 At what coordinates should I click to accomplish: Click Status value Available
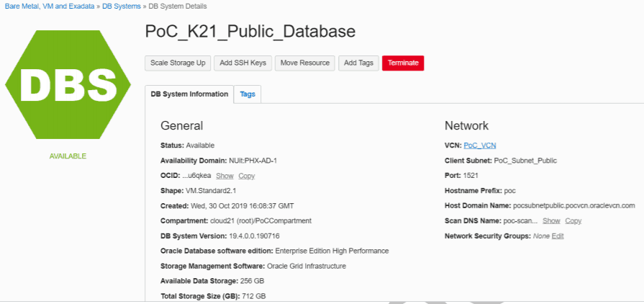(200, 146)
